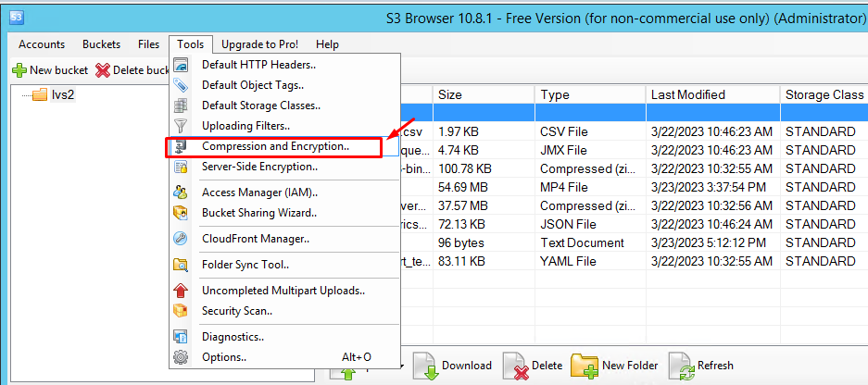The width and height of the screenshot is (868, 385).
Task: Click the lvs2 bucket folder icon
Action: click(x=40, y=95)
